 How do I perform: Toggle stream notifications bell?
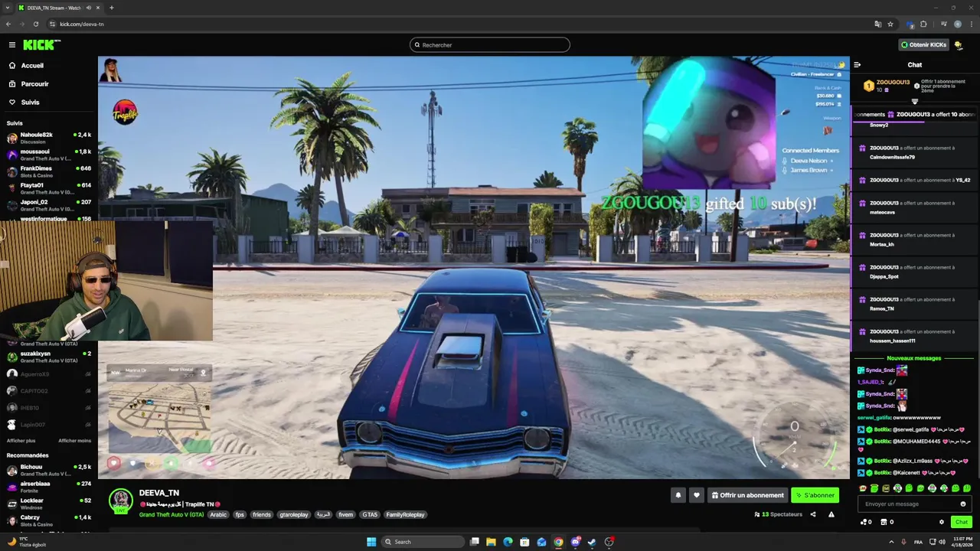coord(678,495)
